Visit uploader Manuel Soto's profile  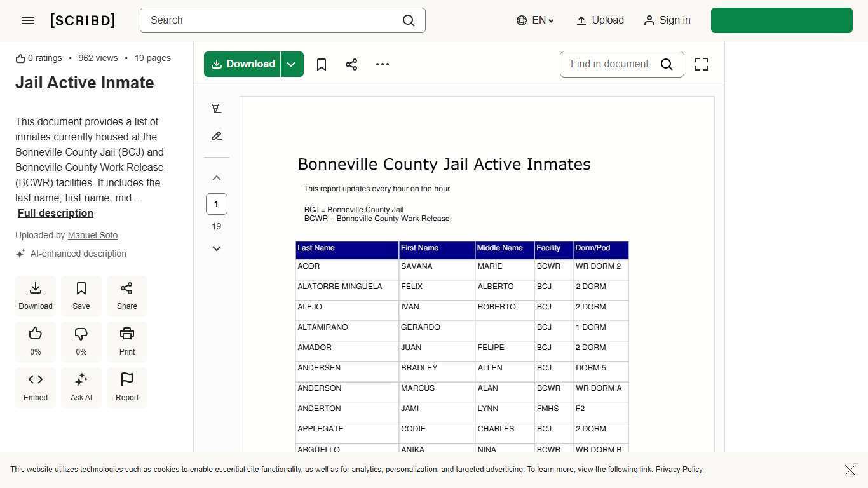tap(93, 235)
